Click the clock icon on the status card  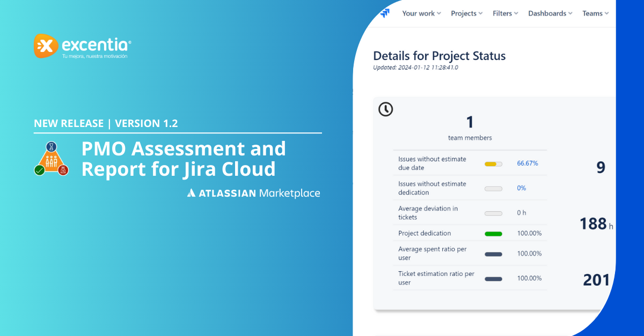pyautogui.click(x=385, y=109)
